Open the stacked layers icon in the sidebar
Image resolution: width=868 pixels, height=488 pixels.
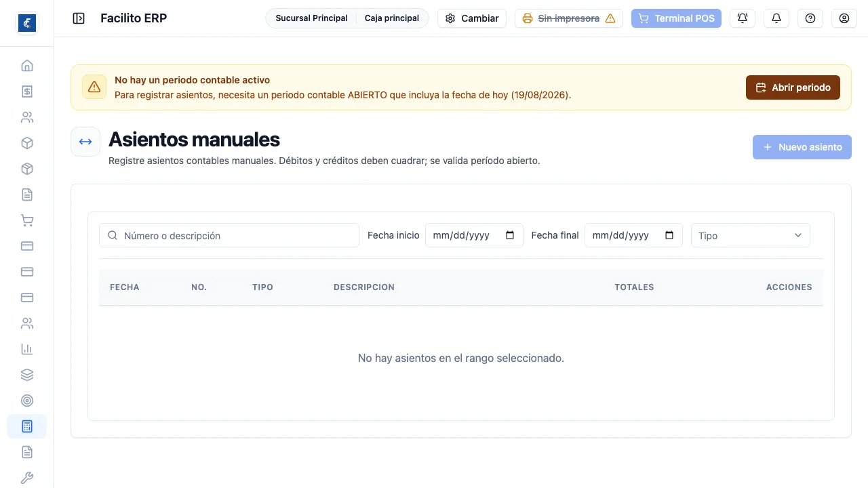[27, 375]
